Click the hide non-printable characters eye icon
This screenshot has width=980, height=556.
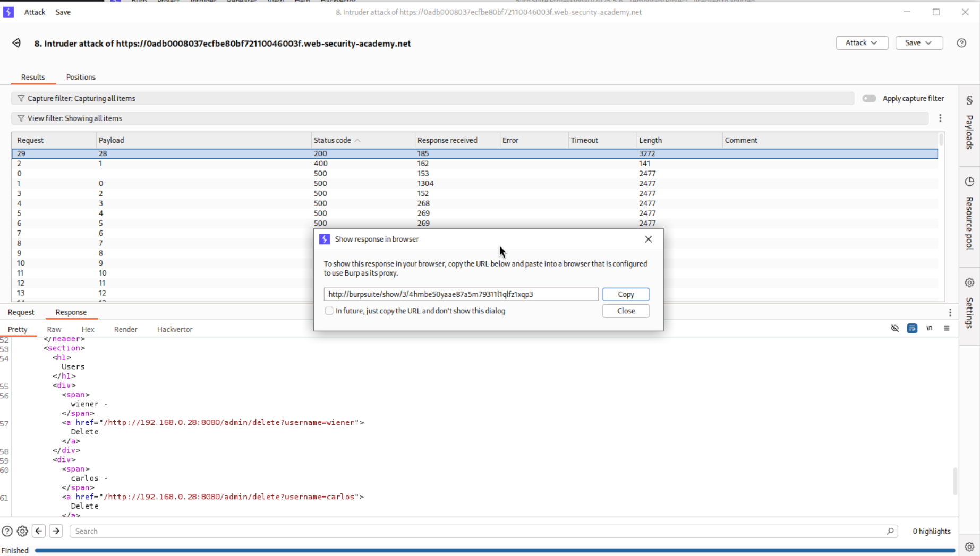point(895,328)
